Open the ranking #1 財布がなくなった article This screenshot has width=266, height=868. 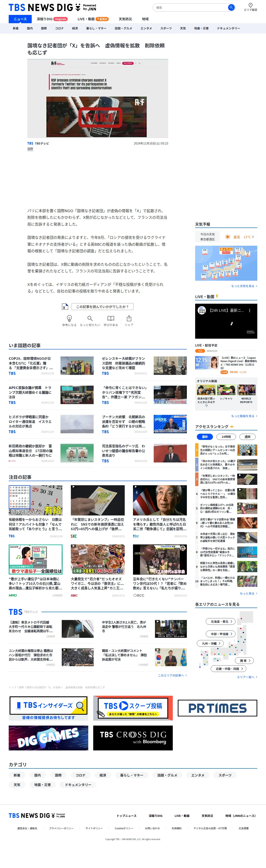tap(226, 450)
